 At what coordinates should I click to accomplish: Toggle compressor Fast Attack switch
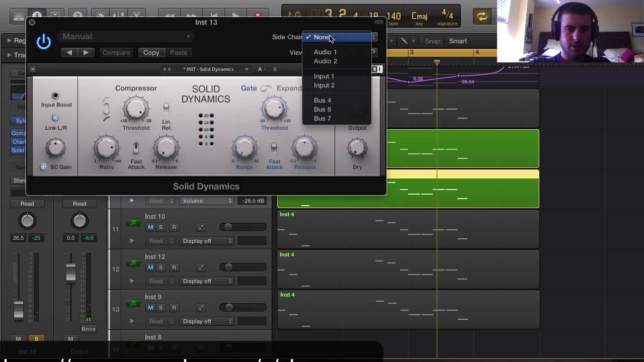pos(136,148)
